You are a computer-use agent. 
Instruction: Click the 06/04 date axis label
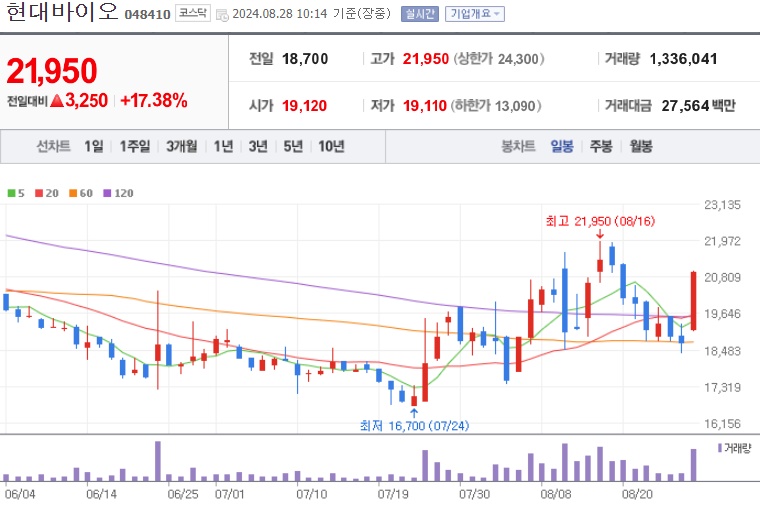pyautogui.click(x=20, y=494)
